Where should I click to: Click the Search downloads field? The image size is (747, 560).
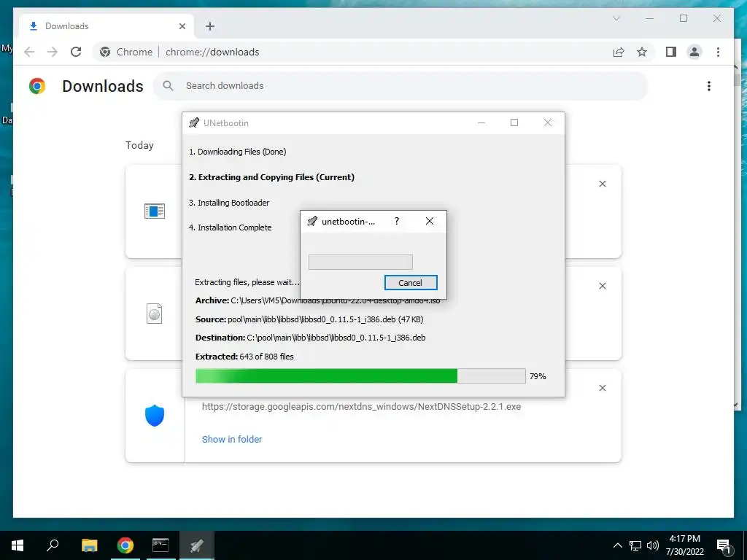[x=400, y=86]
